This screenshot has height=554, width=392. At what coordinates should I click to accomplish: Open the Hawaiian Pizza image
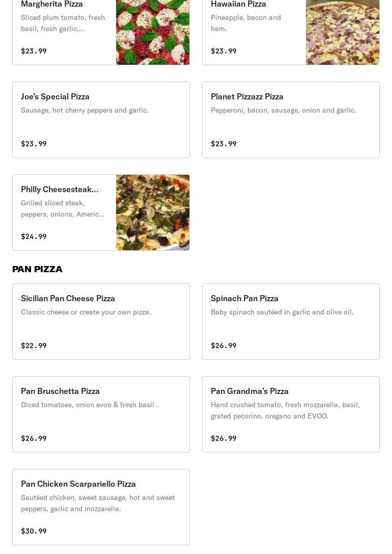[x=342, y=32]
